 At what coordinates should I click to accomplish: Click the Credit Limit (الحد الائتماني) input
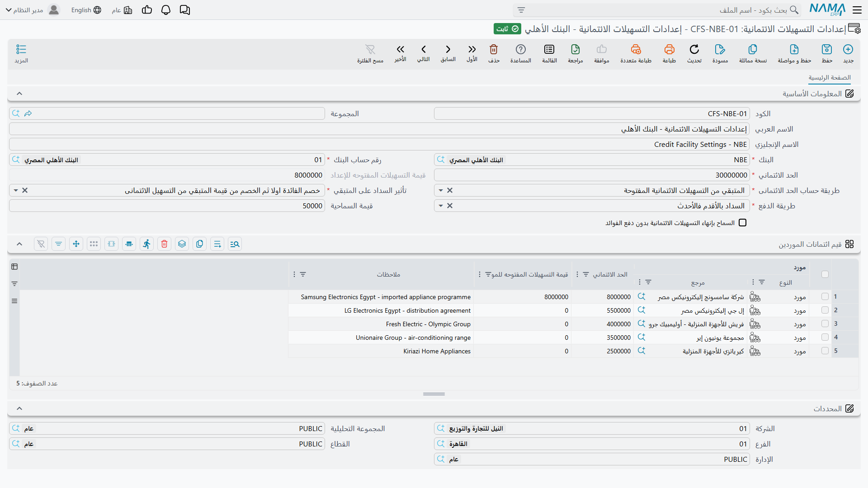[x=592, y=175]
